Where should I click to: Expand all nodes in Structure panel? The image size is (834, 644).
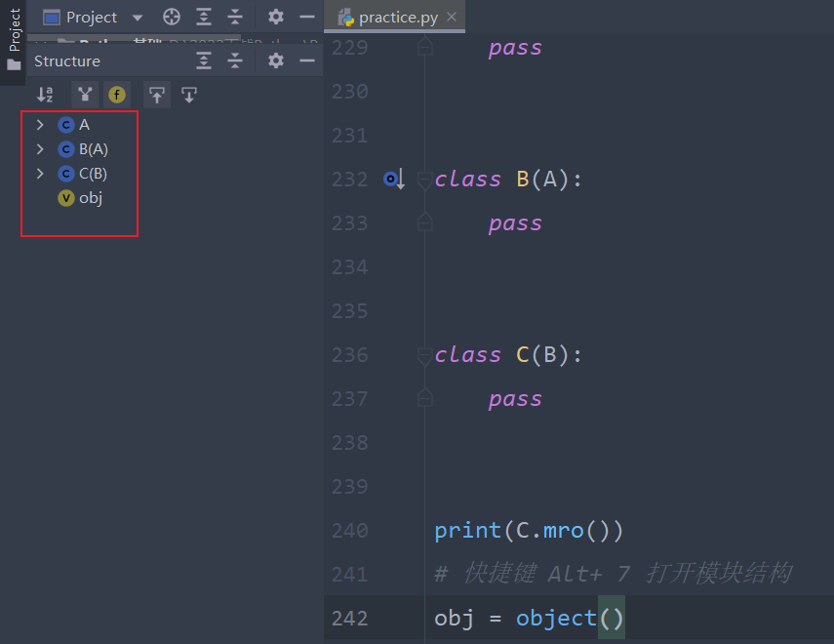203,60
